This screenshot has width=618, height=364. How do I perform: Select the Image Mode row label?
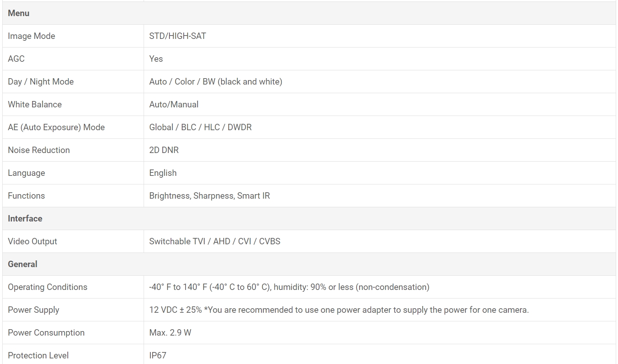pos(31,36)
